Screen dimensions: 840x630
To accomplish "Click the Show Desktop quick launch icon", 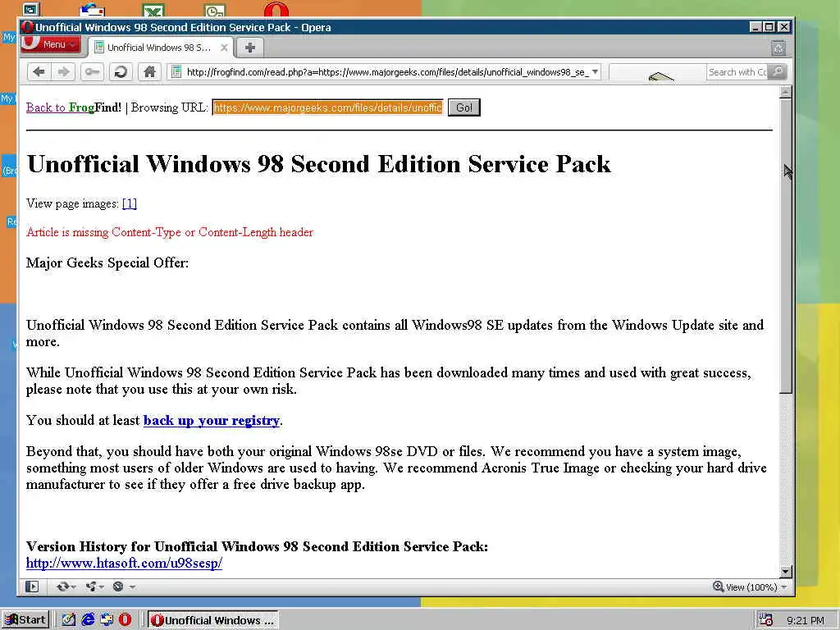I will pos(69,620).
